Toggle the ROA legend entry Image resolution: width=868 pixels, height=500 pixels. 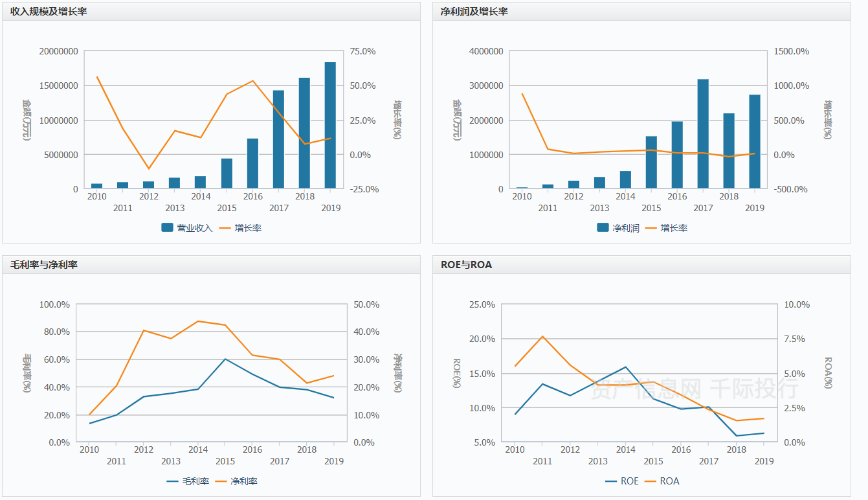pos(662,481)
